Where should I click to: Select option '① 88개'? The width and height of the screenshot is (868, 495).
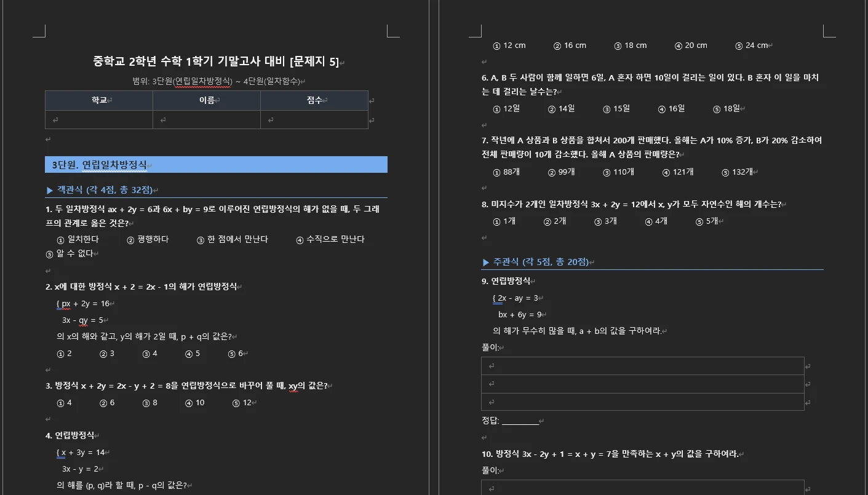506,172
